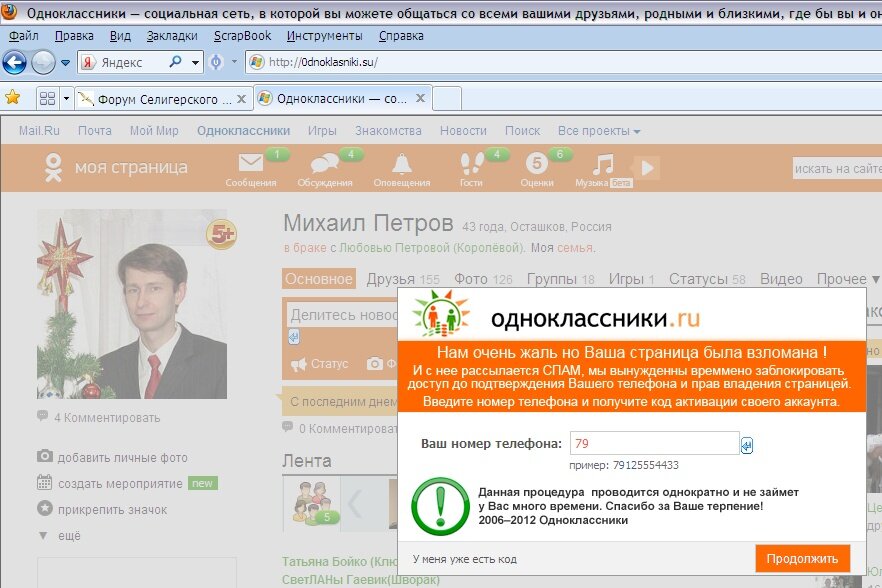The height and width of the screenshot is (588, 882).
Task: Click добавить личные фото camera icon
Action: click(45, 456)
